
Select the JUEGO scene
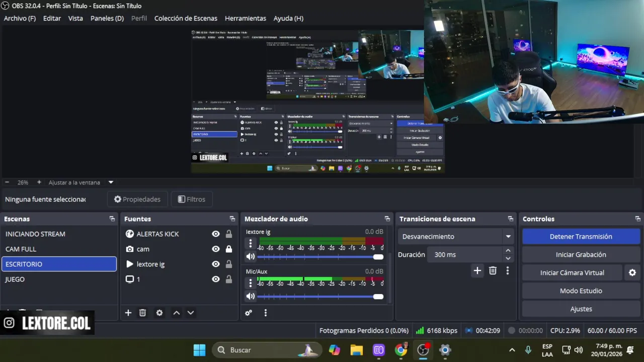pyautogui.click(x=59, y=279)
